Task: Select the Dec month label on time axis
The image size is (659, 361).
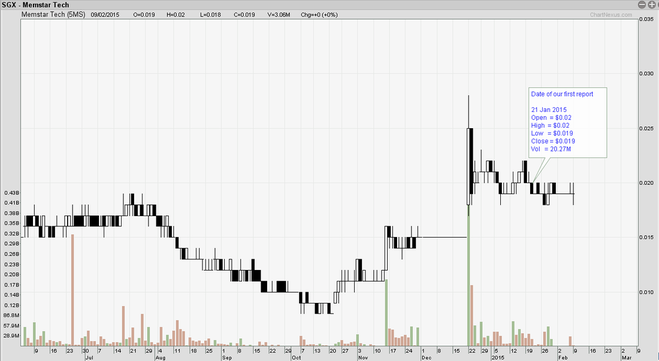Action: click(x=426, y=358)
